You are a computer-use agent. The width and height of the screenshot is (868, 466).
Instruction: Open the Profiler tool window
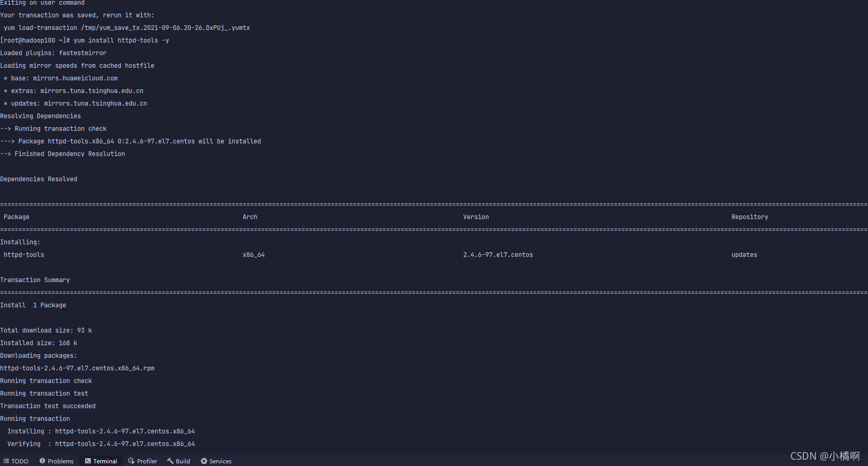(142, 461)
